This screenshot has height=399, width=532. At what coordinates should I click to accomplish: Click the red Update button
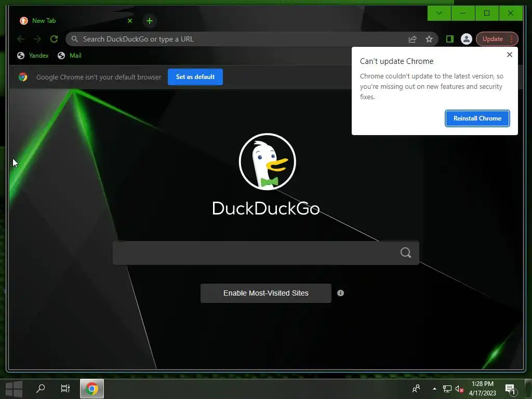tap(493, 39)
